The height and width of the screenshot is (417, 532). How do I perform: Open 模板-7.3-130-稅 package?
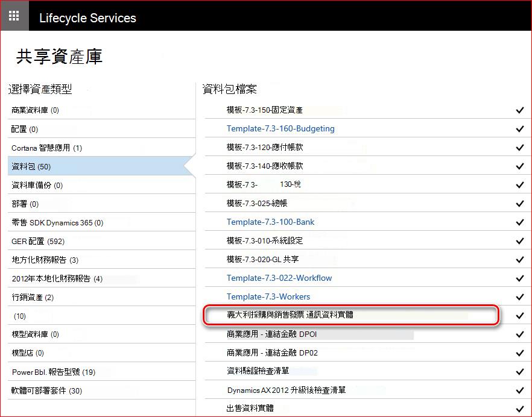264,184
